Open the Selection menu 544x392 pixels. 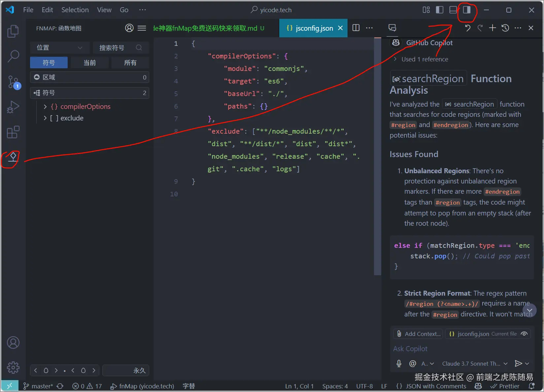[75, 10]
